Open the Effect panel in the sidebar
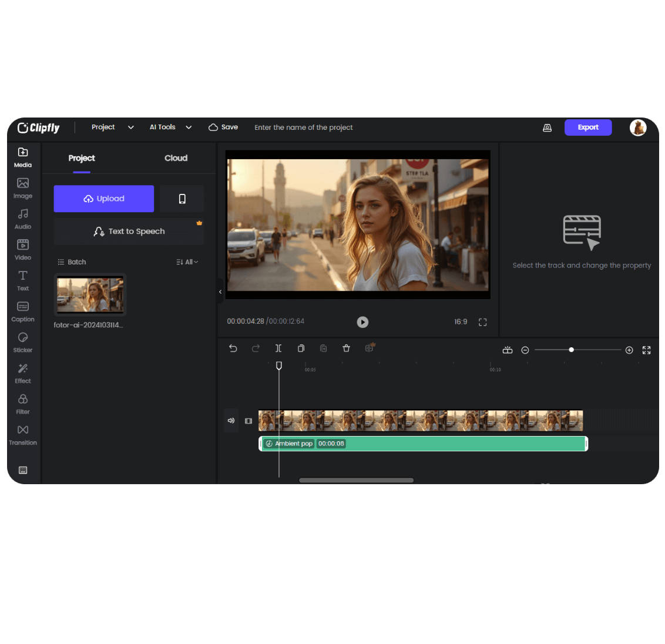The image size is (665, 644). click(22, 372)
